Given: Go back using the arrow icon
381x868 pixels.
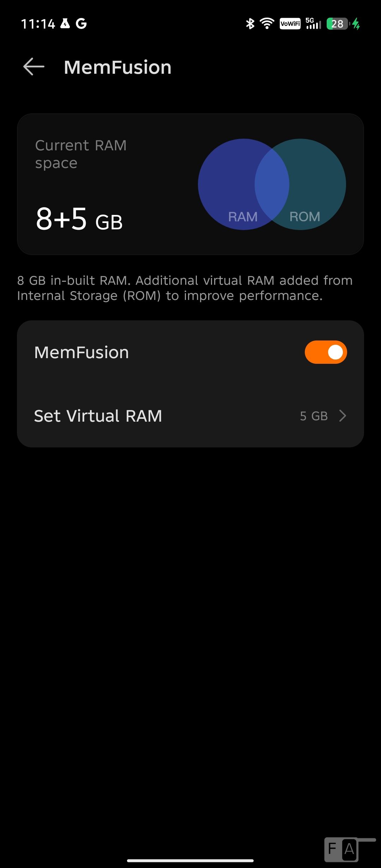Looking at the screenshot, I should tap(34, 67).
